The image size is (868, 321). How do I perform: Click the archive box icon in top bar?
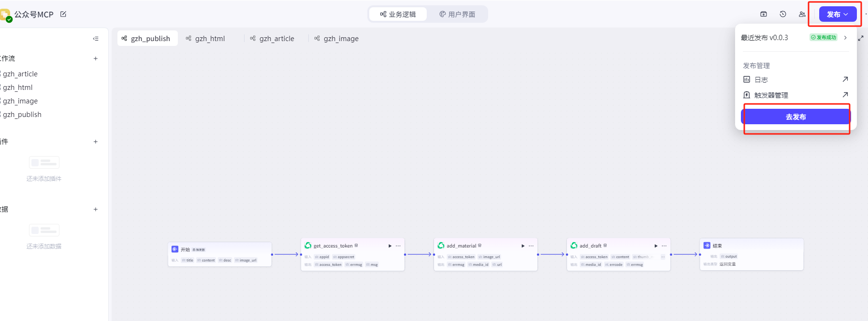[x=764, y=14]
